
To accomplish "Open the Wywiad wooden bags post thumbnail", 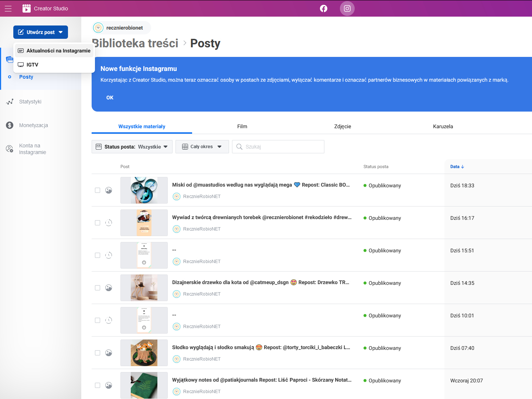I will 144,223.
